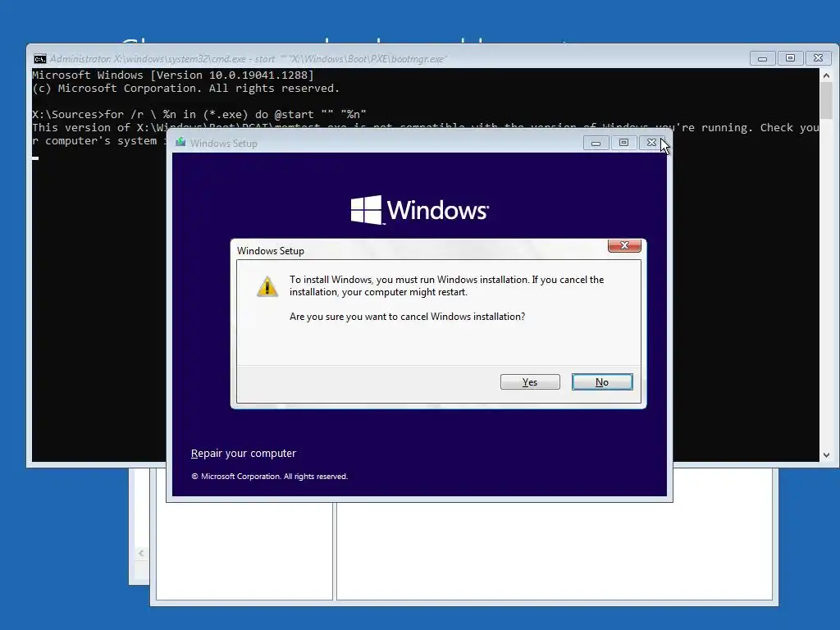Image resolution: width=840 pixels, height=630 pixels.
Task: Click the 'X:\Sources>for /r' command line
Action: [x=199, y=115]
